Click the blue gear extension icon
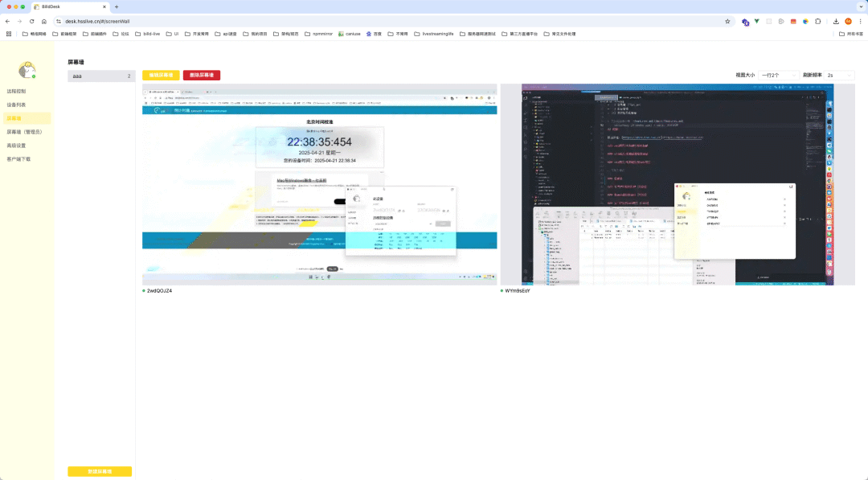Viewport: 868px width, 480px height. [745, 22]
